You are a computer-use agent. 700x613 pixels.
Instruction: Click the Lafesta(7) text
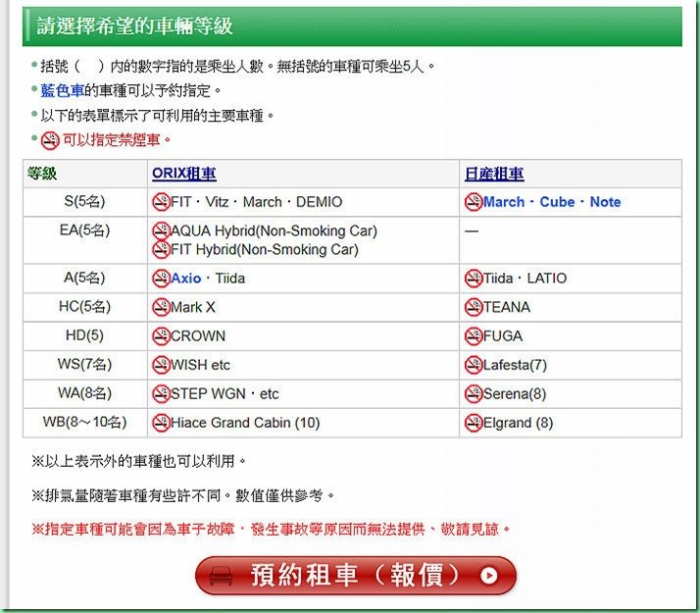(515, 365)
